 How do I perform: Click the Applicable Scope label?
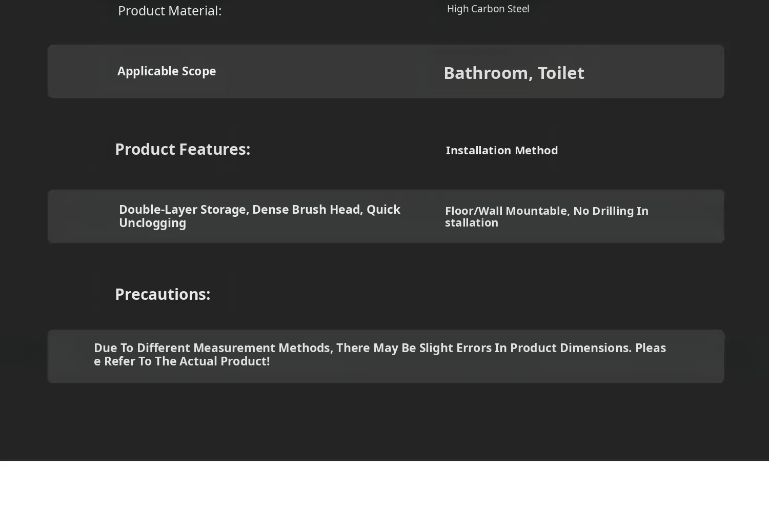(x=167, y=71)
